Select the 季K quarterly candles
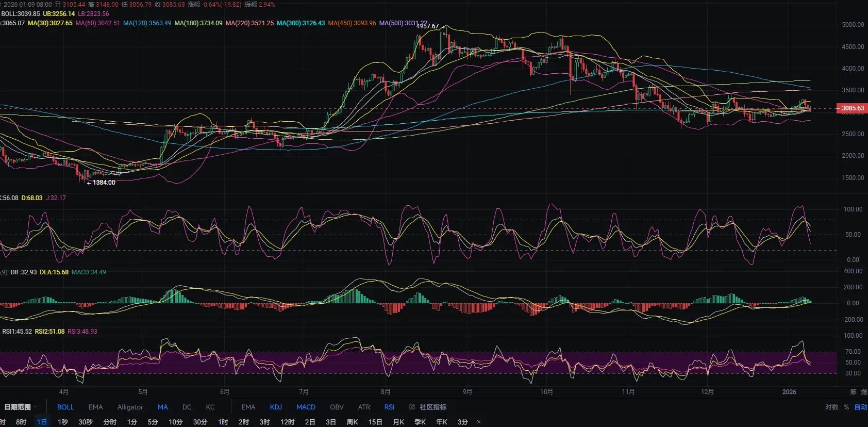868x427 pixels. click(421, 422)
